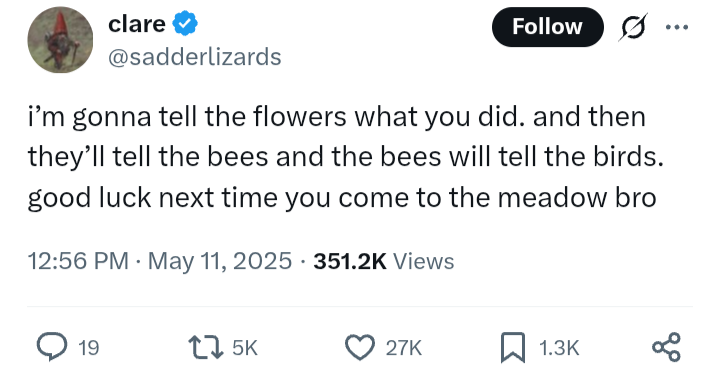
Task: Click the reply speech bubble icon
Action: [52, 347]
